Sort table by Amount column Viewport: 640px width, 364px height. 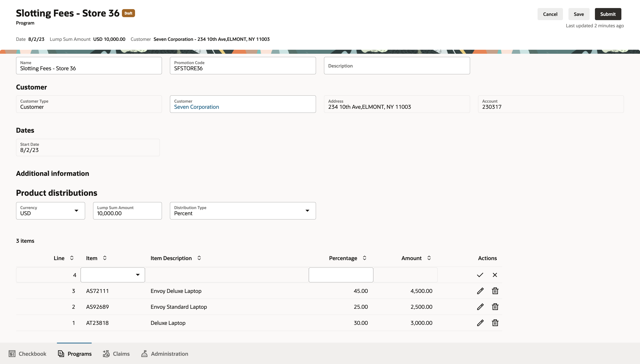pos(429,258)
